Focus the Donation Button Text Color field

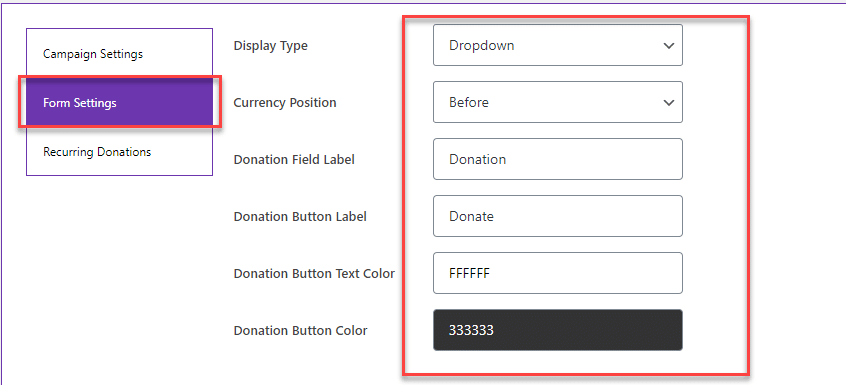pos(558,273)
